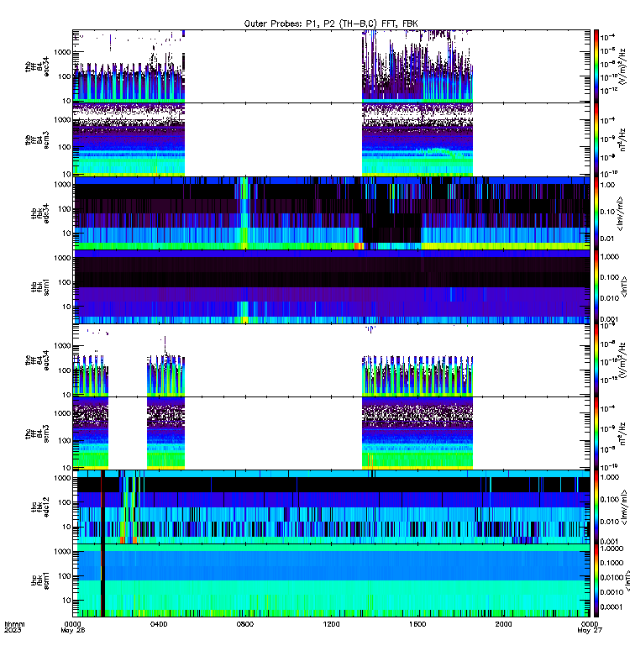This screenshot has height=672, width=630.
Task: Click the "thc fff 64 eac34" axis label
Action: point(37,360)
